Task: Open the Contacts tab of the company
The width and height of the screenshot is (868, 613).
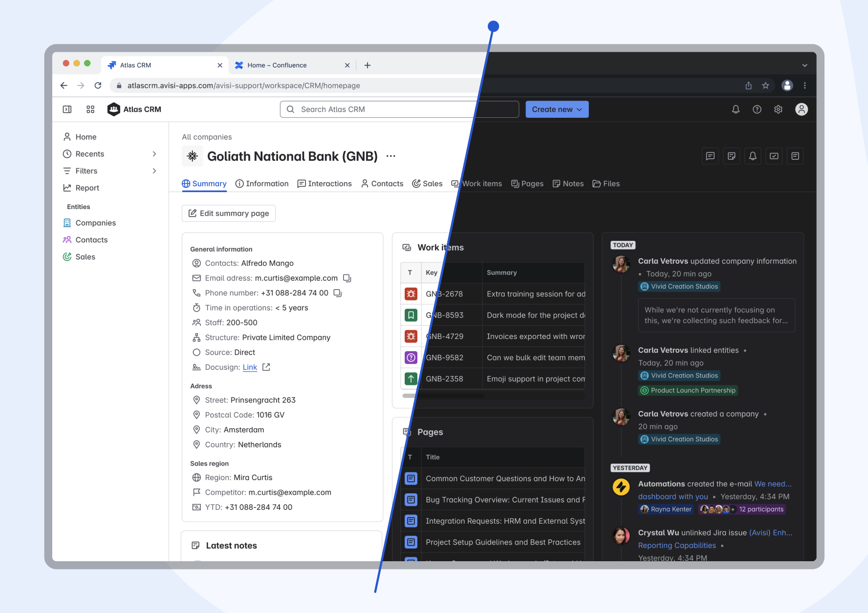Action: [x=382, y=184]
